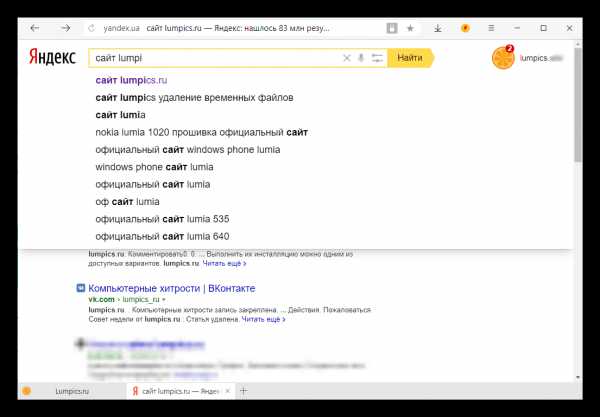Switch to the Lumpics.ru tab
Screen dimensions: 600x417
[x=72, y=391]
